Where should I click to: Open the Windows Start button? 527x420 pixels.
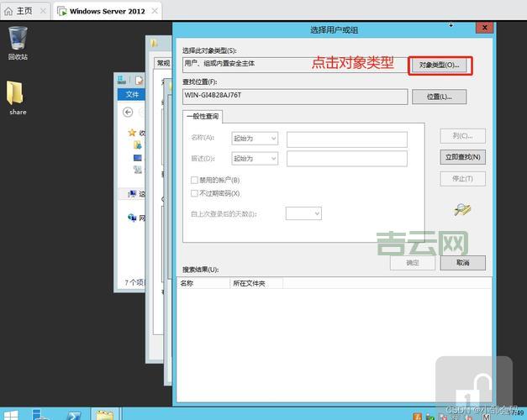[x=10, y=414]
